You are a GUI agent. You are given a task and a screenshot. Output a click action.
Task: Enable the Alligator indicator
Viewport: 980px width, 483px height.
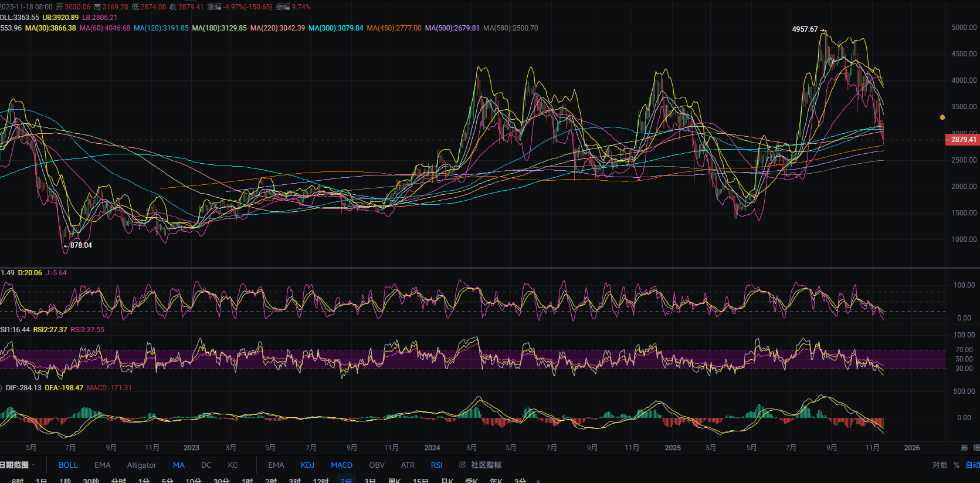click(142, 465)
